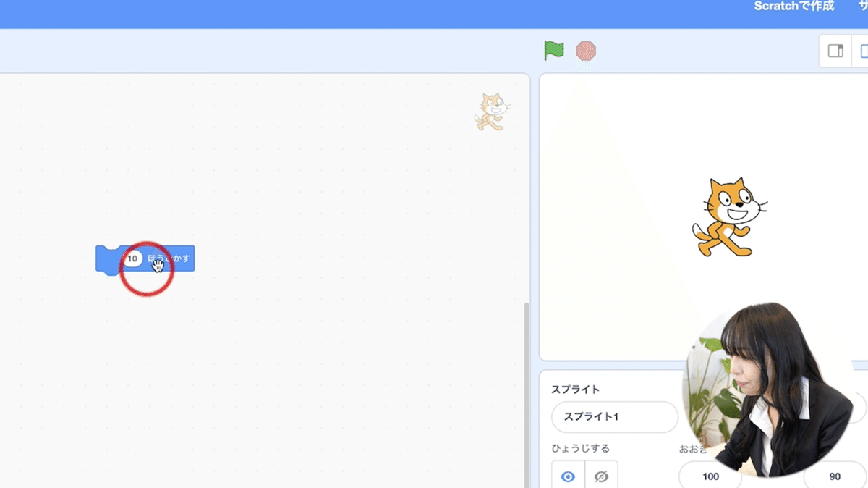Select the number 10 inside the move block
Viewport: 868px width, 488px height.
pyautogui.click(x=132, y=258)
